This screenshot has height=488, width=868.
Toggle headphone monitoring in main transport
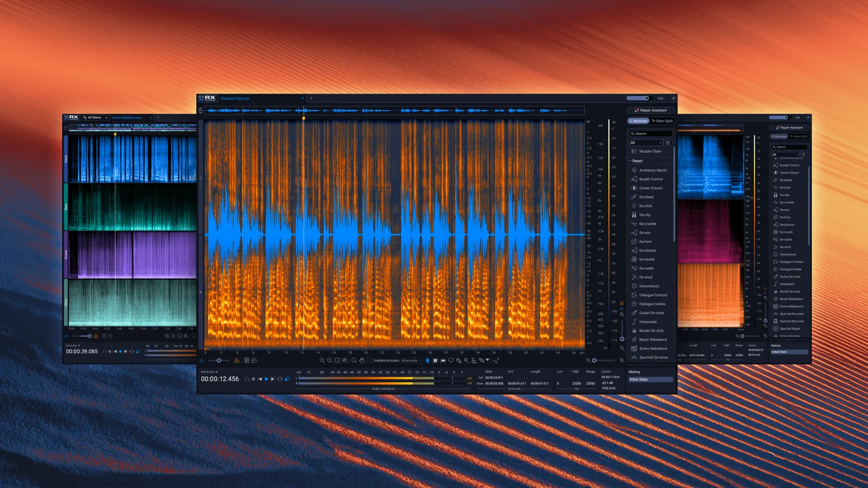(247, 379)
